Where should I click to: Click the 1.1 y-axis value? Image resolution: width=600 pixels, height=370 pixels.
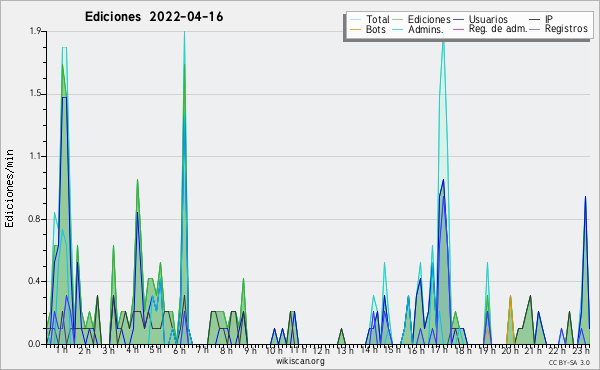click(35, 156)
